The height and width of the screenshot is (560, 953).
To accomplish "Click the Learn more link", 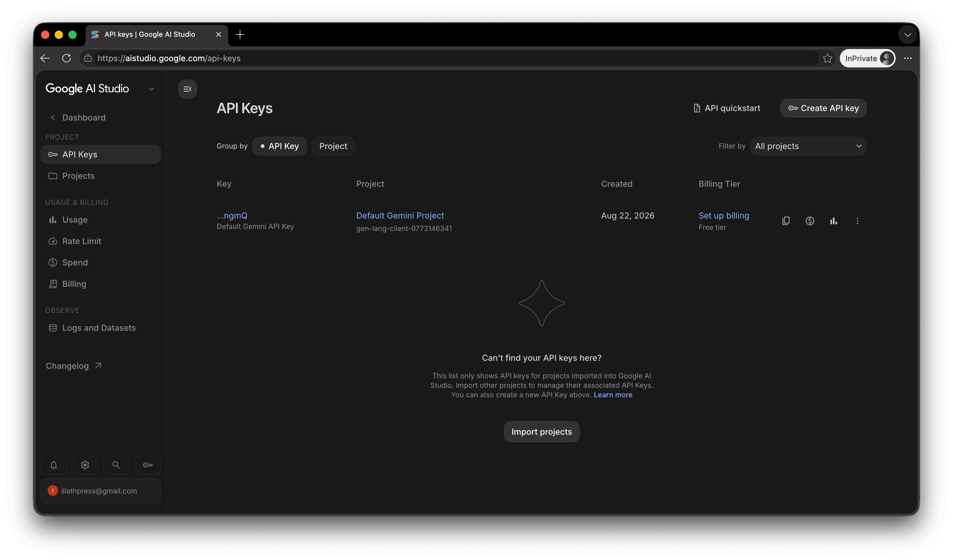I will 613,395.
